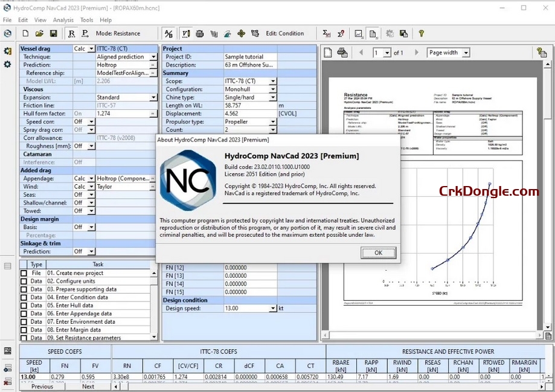Click the unit conversion A/B toolbar icon
555x392 pixels.
[x=168, y=33]
